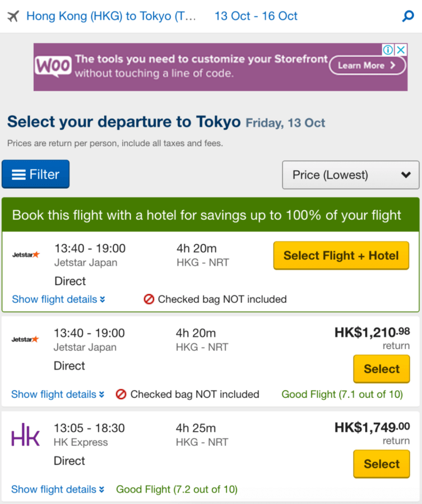Click the Jetstar logo in promoted flight

26,255
